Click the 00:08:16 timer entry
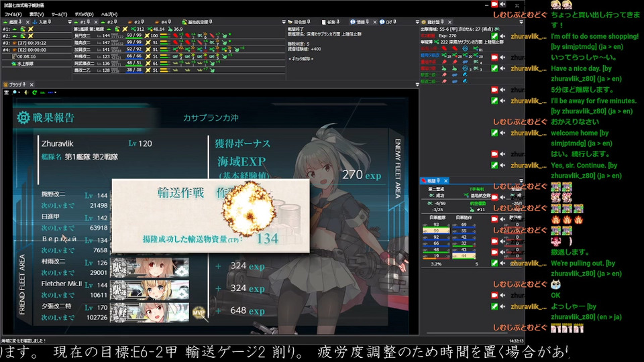The image size is (644, 362). pos(24,56)
